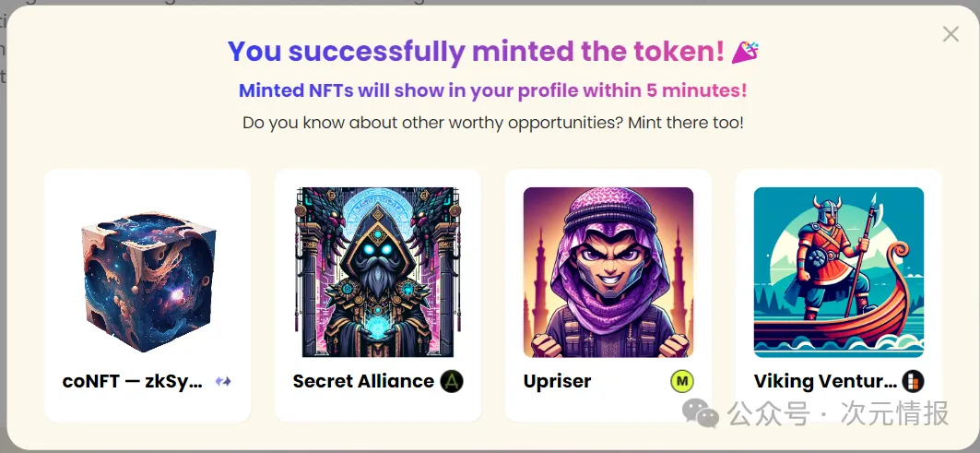Click the zkSync chain icon beside coNFT
The image size is (980, 453).
(x=223, y=381)
